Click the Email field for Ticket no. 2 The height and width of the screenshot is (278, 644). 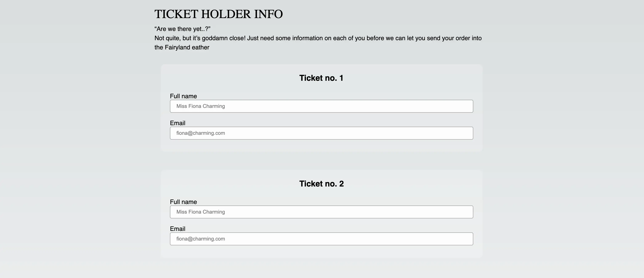[x=322, y=239]
